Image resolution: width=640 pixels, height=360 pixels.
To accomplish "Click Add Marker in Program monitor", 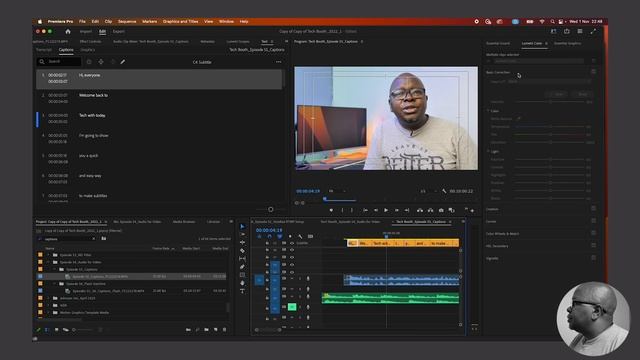I will 331,210.
